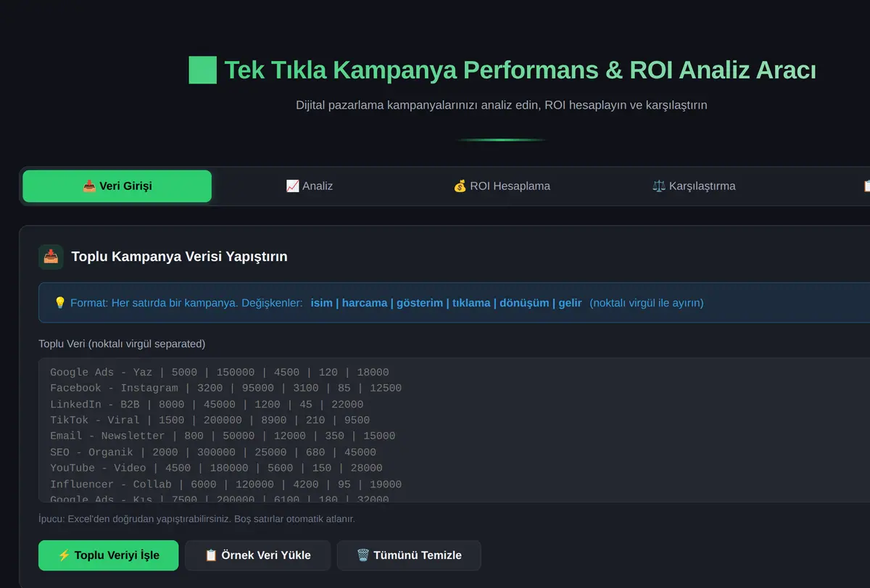Load sample data with Örnek Veri Yükle
Viewport: 870px width, 588px height.
pos(258,555)
